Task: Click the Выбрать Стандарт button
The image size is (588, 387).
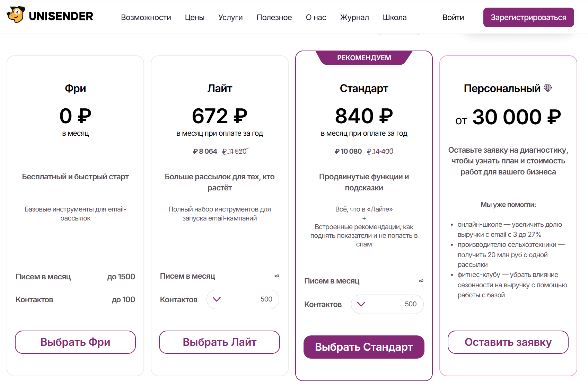Action: (x=364, y=347)
